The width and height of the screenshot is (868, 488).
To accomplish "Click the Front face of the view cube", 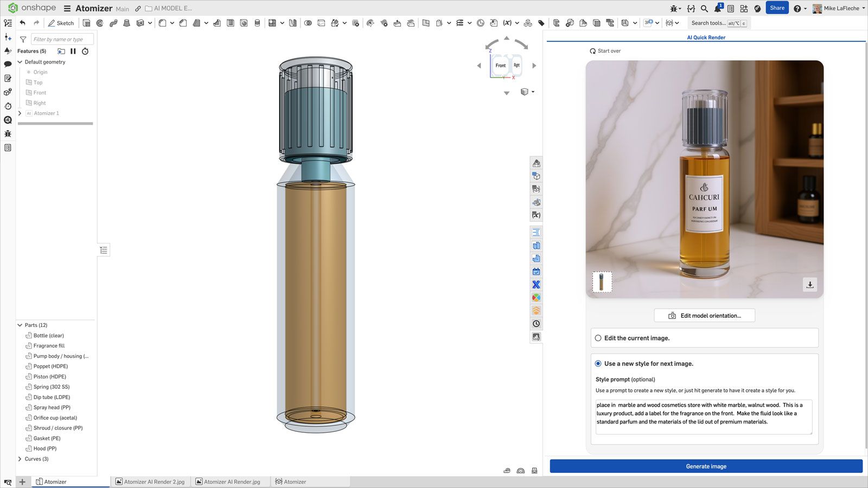I will point(500,66).
